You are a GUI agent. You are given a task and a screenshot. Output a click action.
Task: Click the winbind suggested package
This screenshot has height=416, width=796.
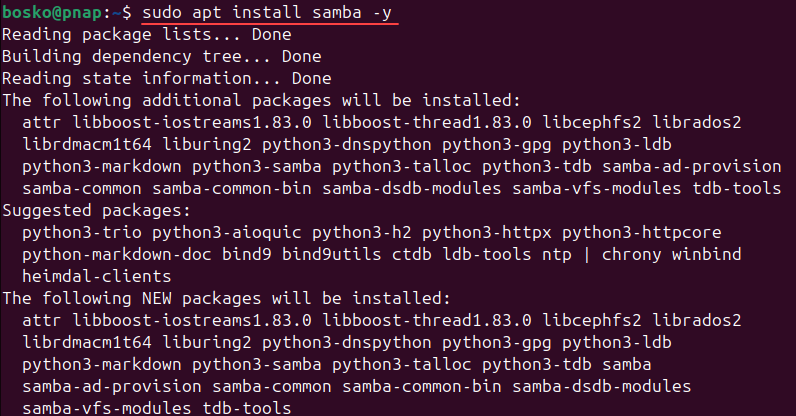pyautogui.click(x=707, y=254)
